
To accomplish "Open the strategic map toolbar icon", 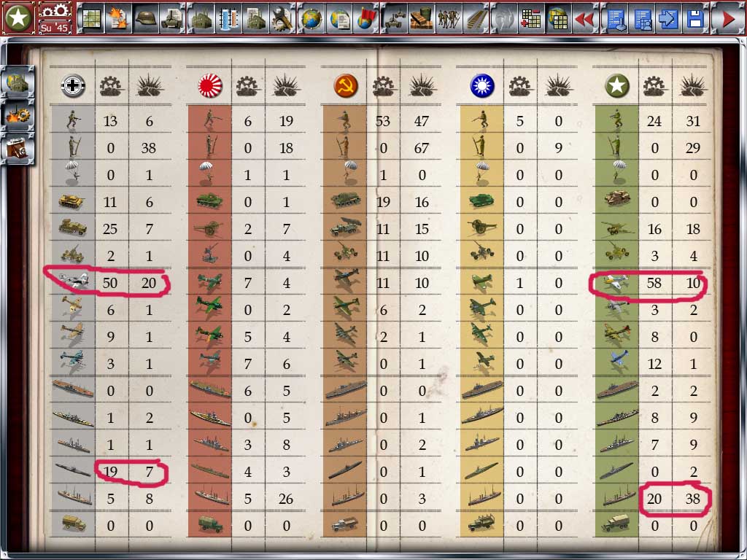I will [90, 19].
